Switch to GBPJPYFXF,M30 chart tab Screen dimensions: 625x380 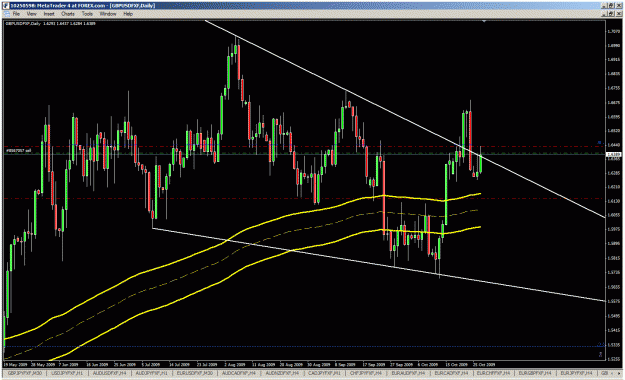pyautogui.click(x=24, y=373)
